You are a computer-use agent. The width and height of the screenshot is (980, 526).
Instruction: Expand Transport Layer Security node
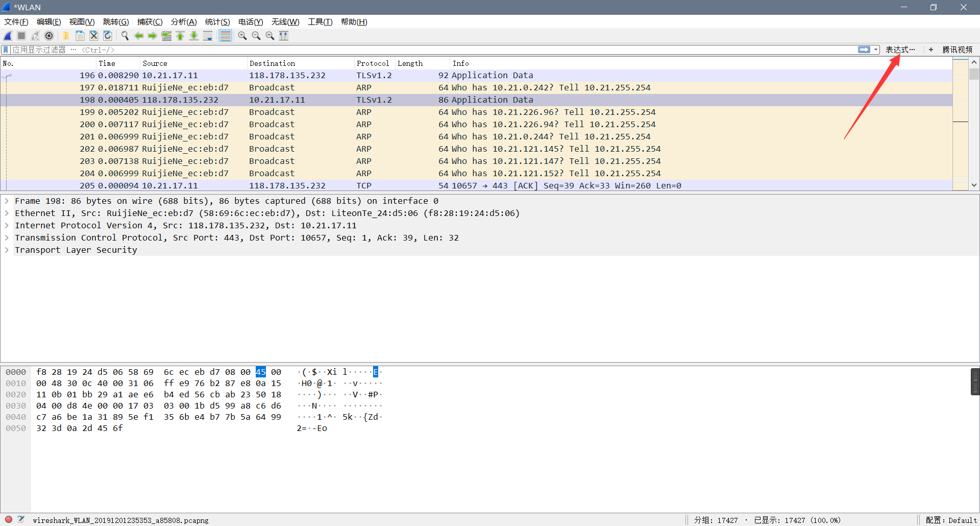[7, 250]
